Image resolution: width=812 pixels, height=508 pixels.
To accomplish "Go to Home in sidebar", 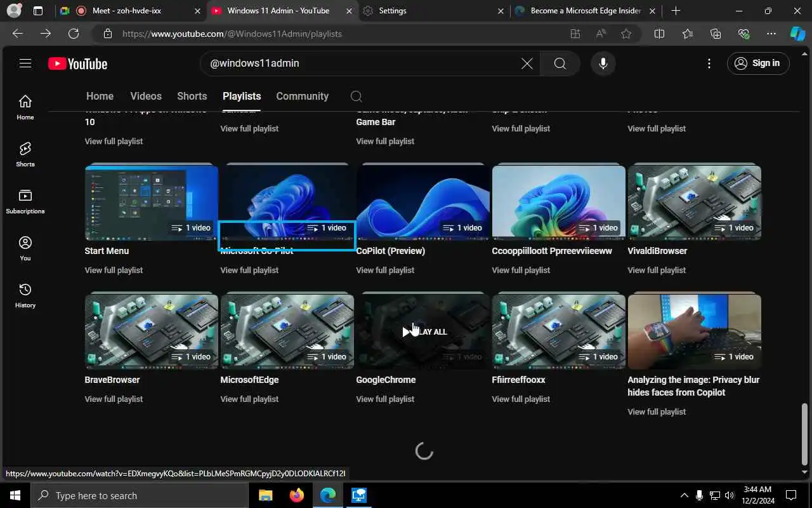I will point(25,107).
